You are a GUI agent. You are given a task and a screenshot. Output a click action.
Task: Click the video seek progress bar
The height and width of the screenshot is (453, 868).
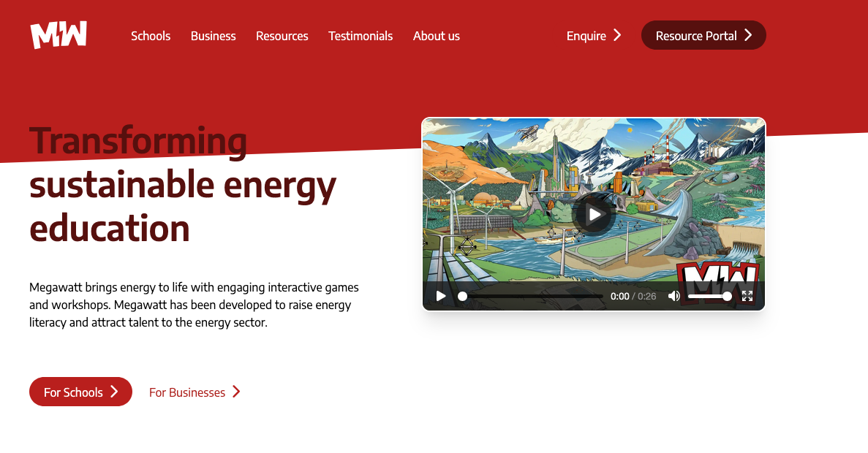tap(532, 296)
